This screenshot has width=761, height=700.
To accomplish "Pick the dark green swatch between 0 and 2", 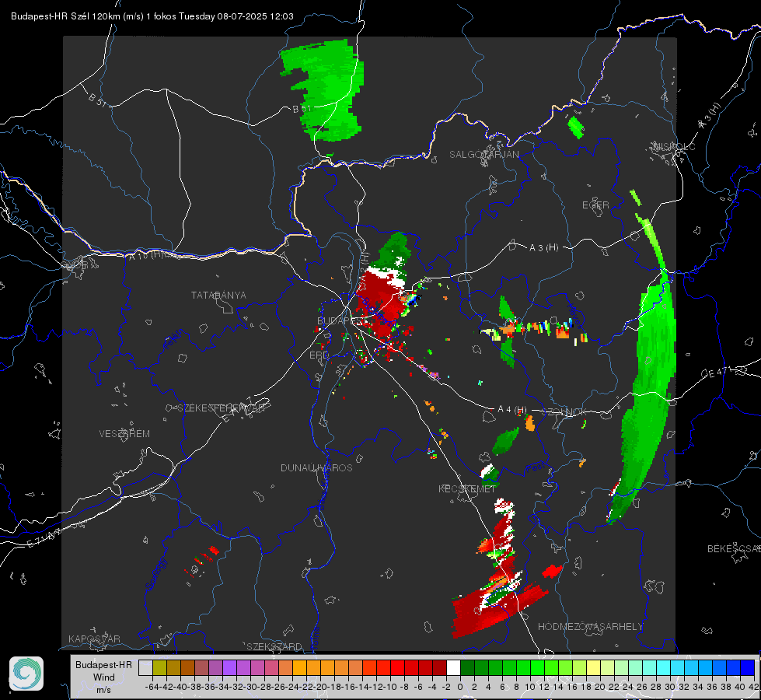I will point(467,667).
